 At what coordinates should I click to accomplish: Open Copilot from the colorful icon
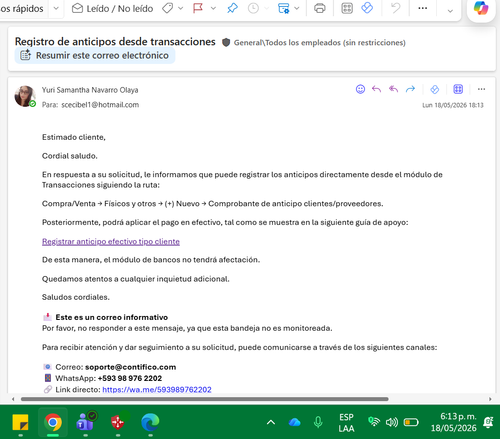click(x=481, y=8)
